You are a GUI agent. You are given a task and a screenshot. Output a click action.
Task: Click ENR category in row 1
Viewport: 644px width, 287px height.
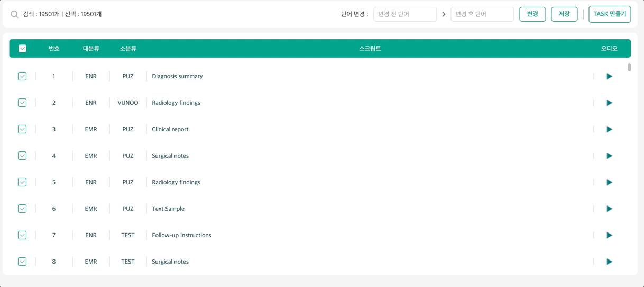91,76
